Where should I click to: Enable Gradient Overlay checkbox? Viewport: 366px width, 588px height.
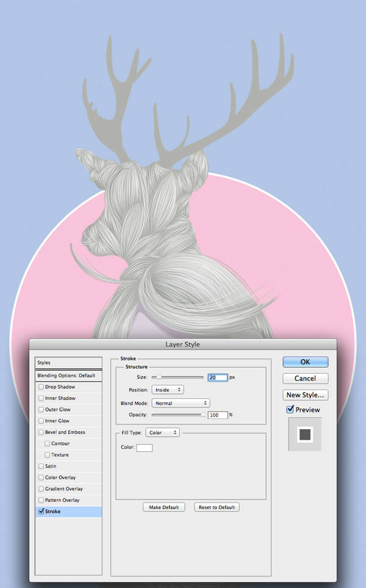coord(41,489)
